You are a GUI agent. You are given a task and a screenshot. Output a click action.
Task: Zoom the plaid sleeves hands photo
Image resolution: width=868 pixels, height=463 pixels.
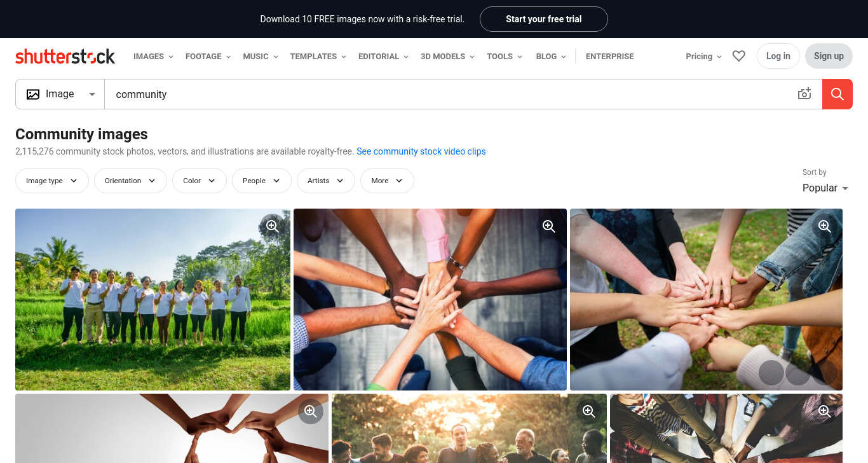[x=825, y=411]
